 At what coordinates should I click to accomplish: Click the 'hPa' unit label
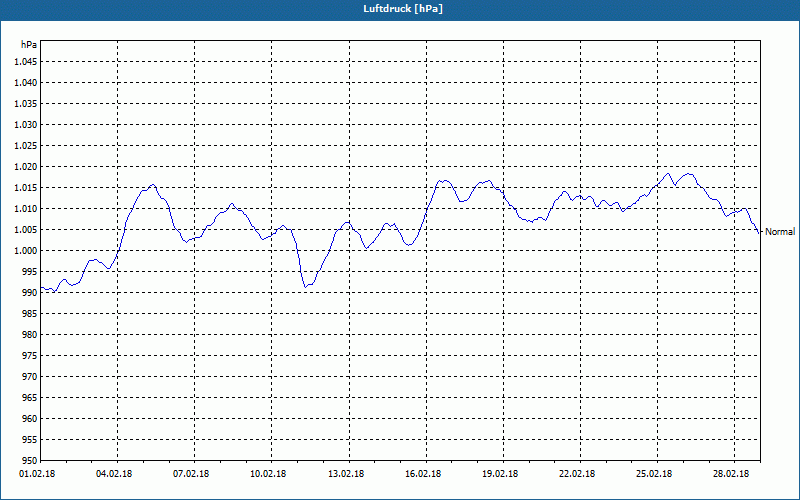[29, 45]
